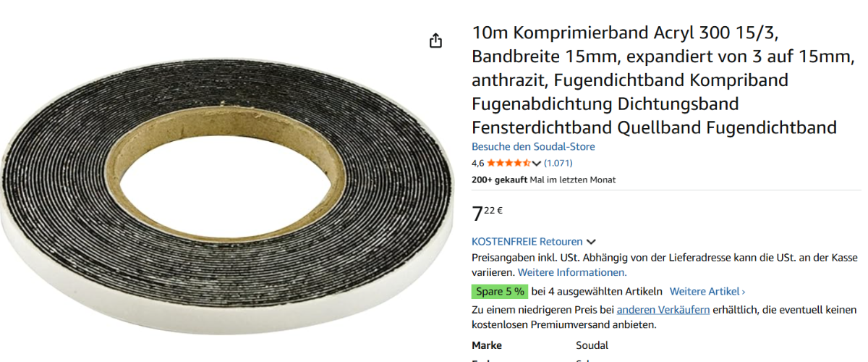The width and height of the screenshot is (868, 362).
Task: Click the green Spare 5 % badge
Action: click(x=499, y=292)
